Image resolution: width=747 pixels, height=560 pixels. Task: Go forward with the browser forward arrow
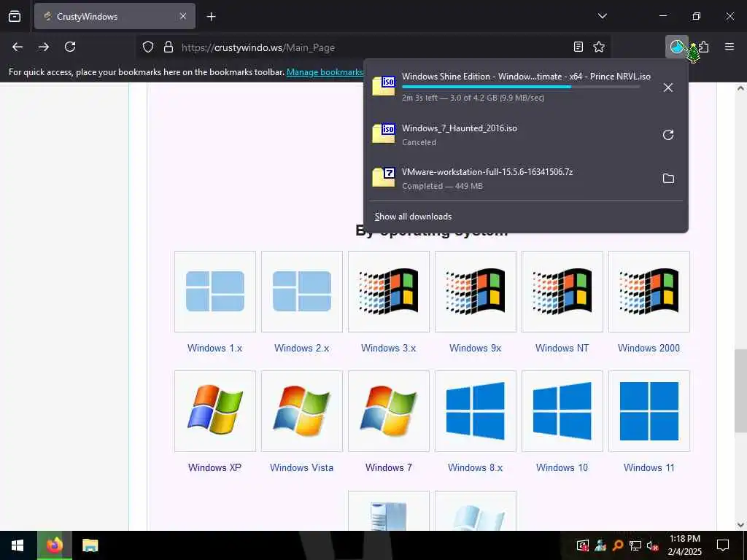(44, 47)
